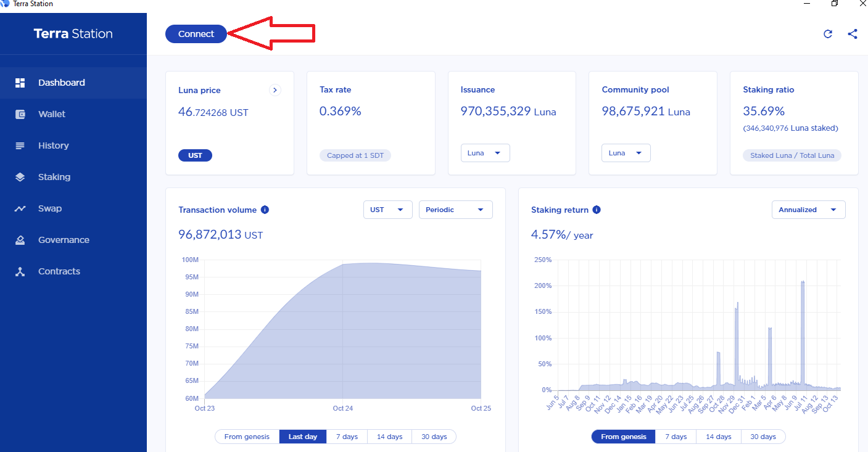868x452 pixels.
Task: Open the Contracts page
Action: 73,271
